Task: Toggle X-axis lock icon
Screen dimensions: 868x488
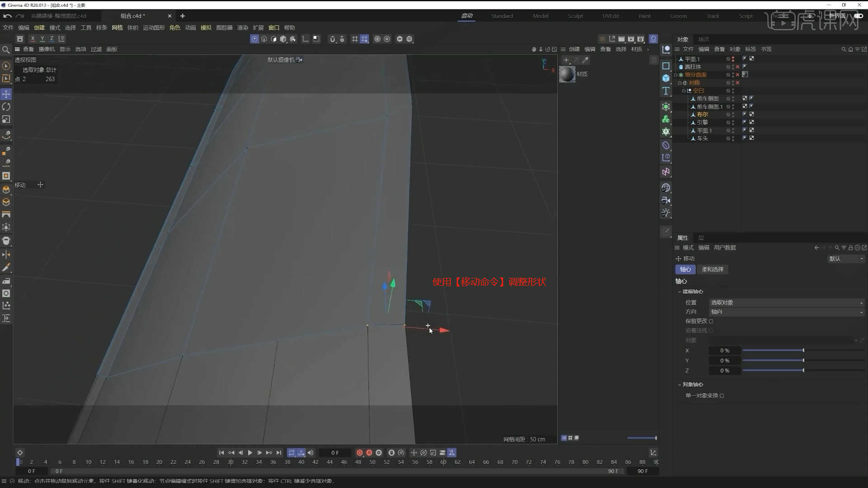Action: pyautogui.click(x=33, y=39)
